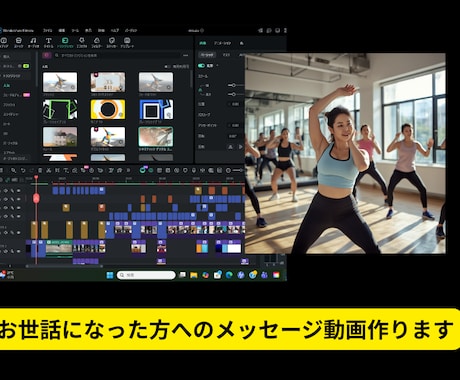
Task: Click the Text tool icon in timeline toolbar
Action: click(66, 170)
